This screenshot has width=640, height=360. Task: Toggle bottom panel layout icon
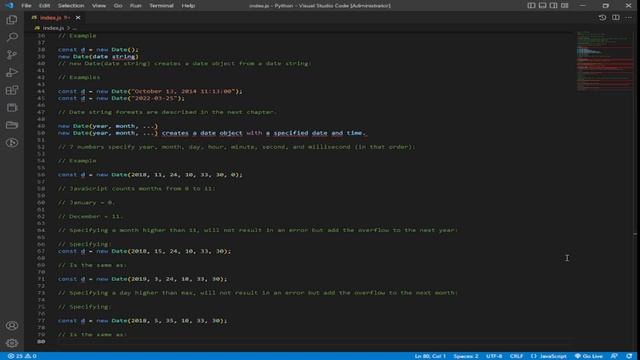542,5
